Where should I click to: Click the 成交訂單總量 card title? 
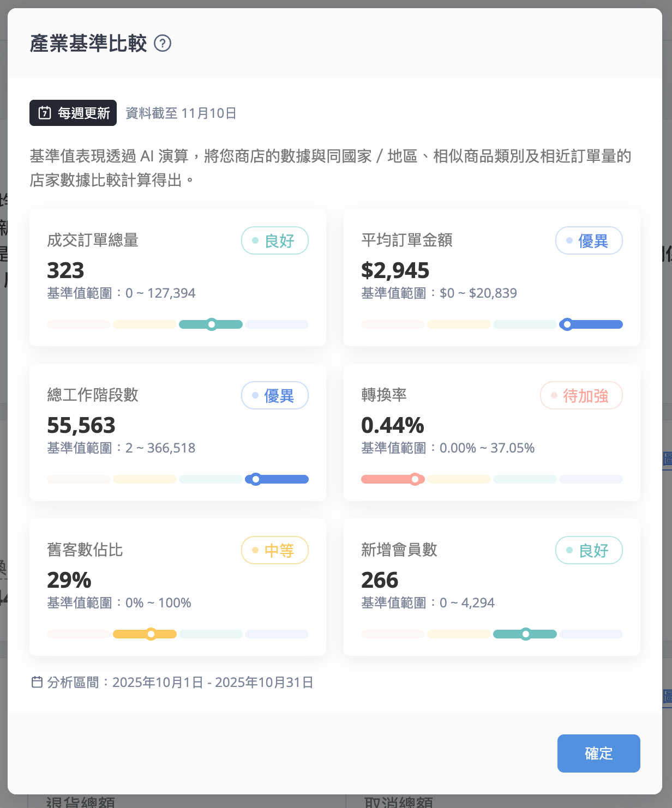point(93,240)
